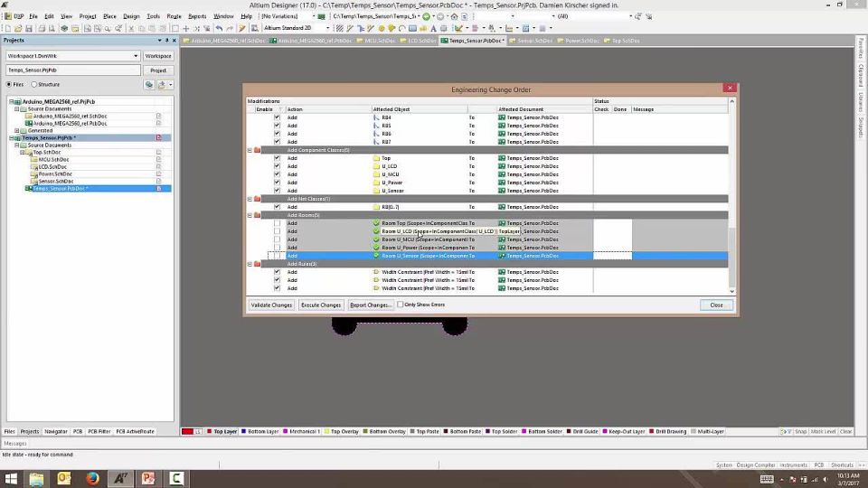Image resolution: width=868 pixels, height=488 pixels.
Task: Click the Open document toolbar icon
Action: (x=18, y=28)
